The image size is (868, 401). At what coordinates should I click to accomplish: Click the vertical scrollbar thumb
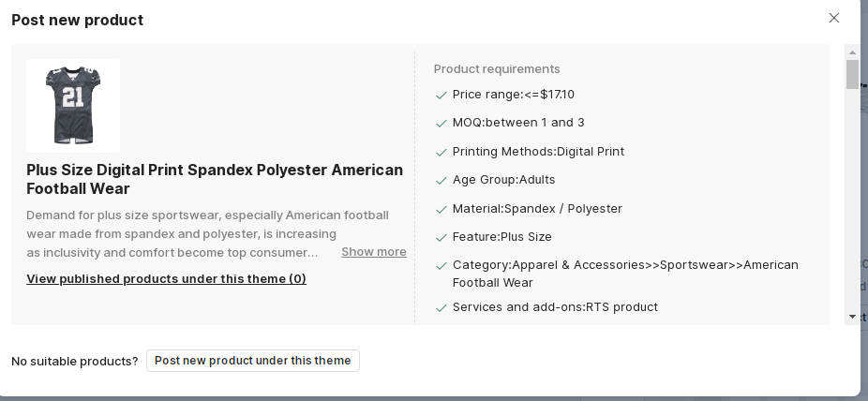pyautogui.click(x=852, y=74)
